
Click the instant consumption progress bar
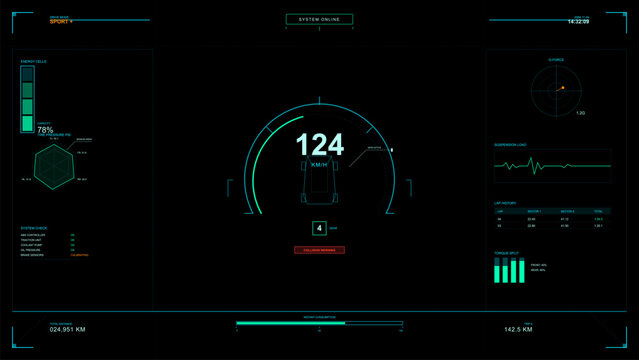point(320,323)
